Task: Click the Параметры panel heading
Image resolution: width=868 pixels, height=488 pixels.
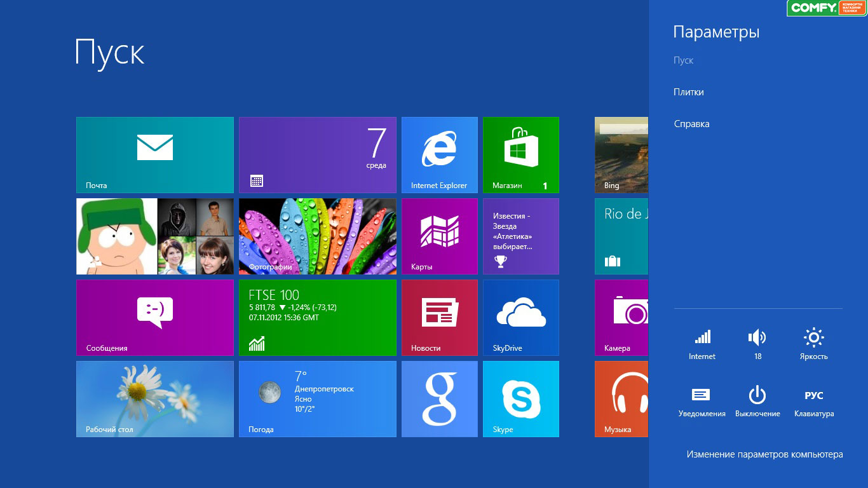Action: 717,32
